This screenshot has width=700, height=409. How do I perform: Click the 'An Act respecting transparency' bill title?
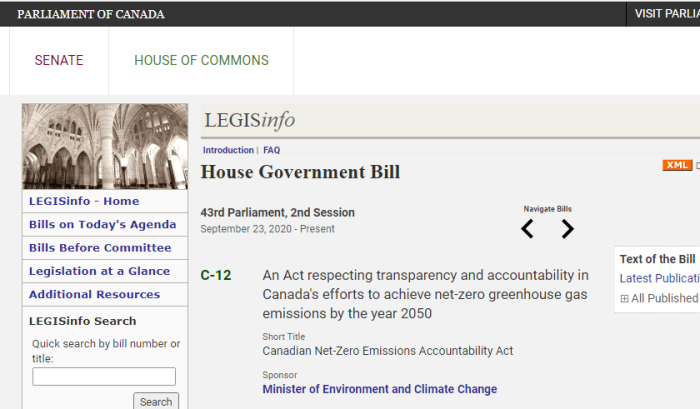point(425,294)
